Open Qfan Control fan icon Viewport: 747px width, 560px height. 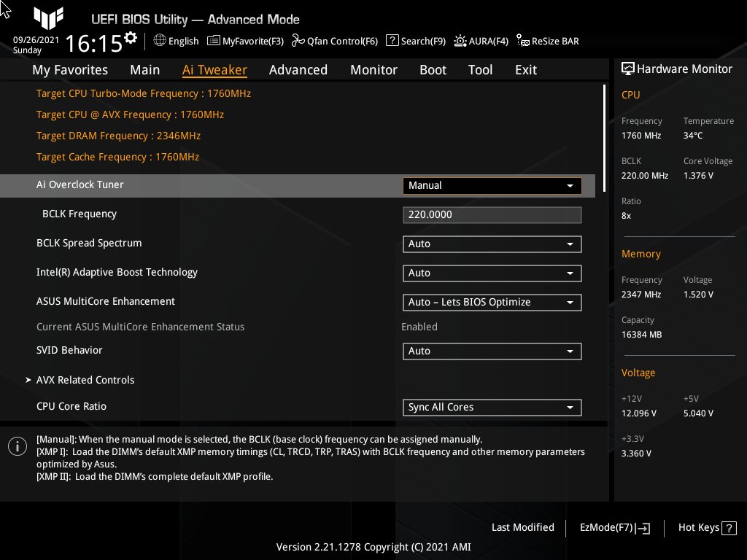(x=298, y=41)
